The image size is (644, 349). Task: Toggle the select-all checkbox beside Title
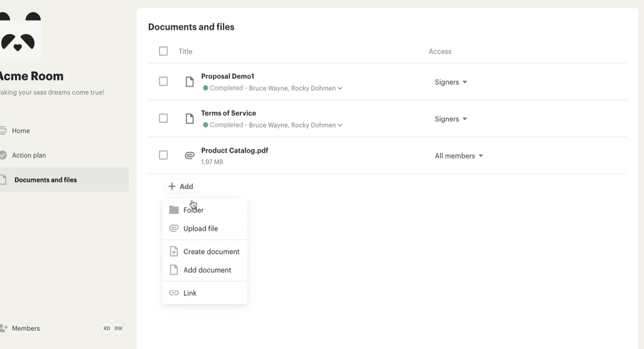(163, 52)
